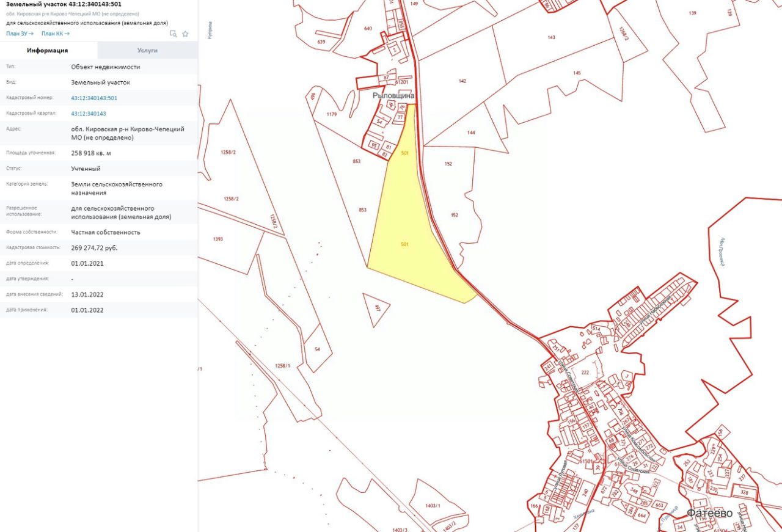Select parcel 143 on the map

pos(551,38)
